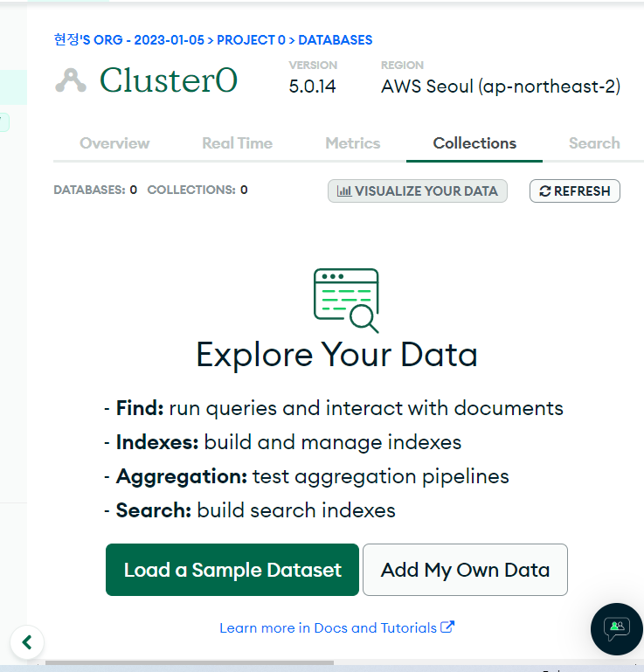
Task: Click the Search: build search indexes line
Action: (250, 510)
